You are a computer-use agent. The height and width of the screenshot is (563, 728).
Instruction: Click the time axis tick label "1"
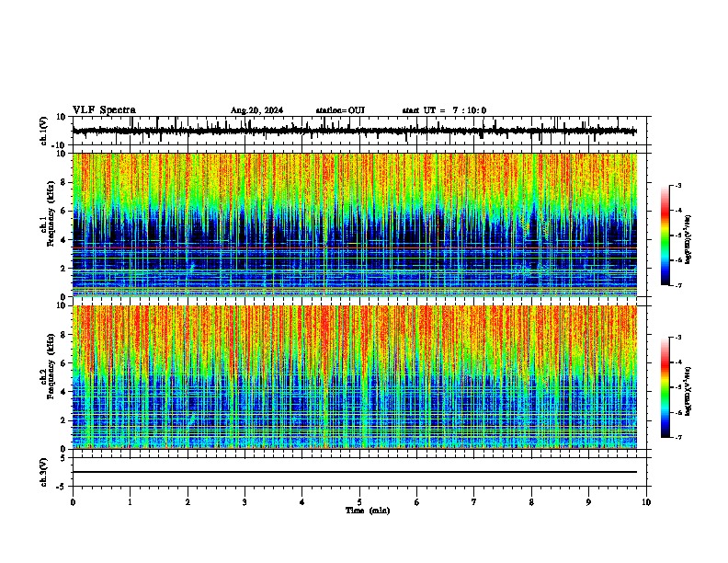tap(130, 502)
